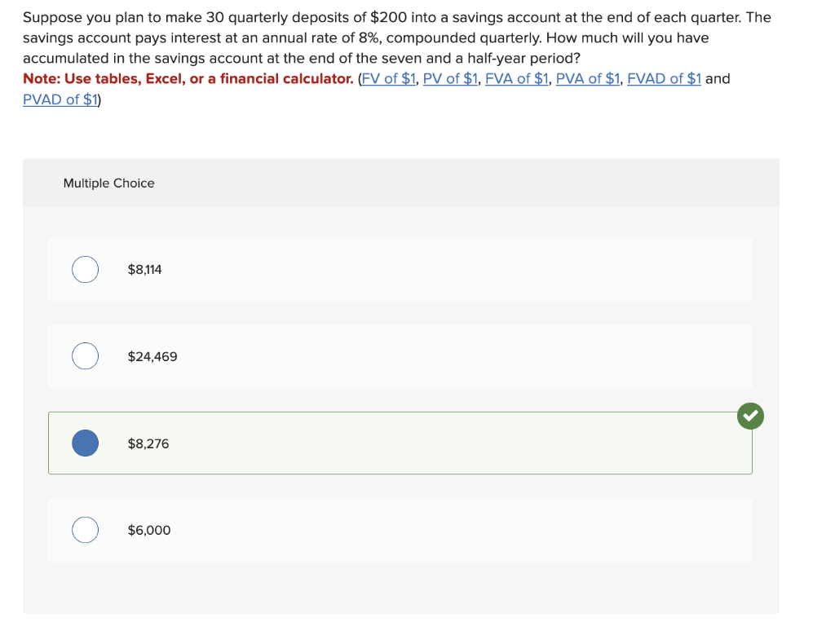Open the PV of $1 table link

point(451,78)
